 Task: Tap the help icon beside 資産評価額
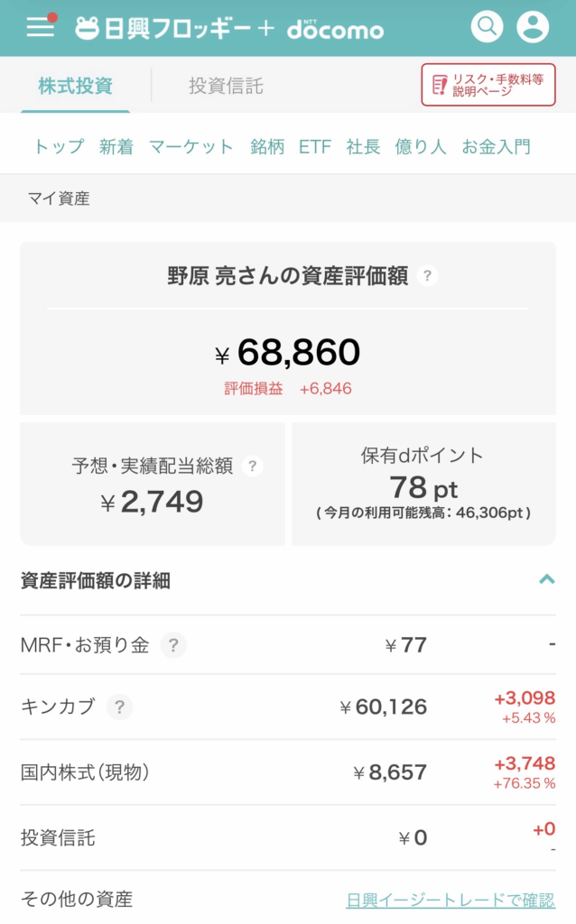[x=428, y=276]
